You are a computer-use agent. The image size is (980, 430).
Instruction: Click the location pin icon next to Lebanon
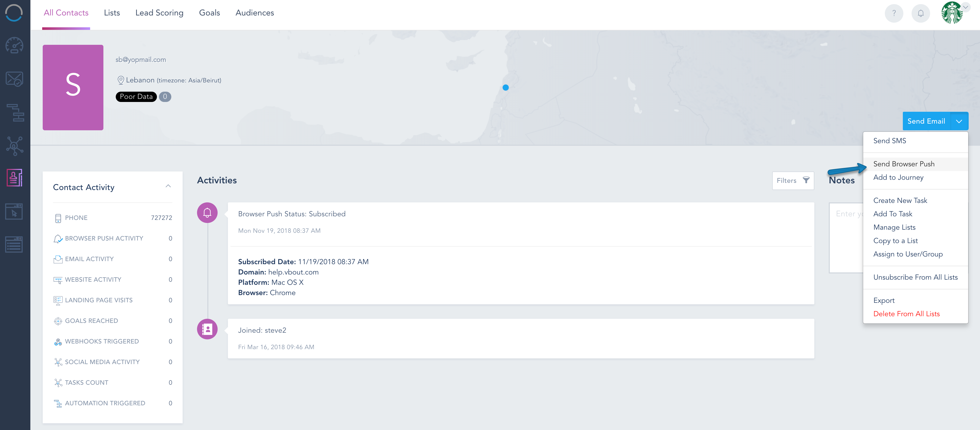tap(121, 80)
